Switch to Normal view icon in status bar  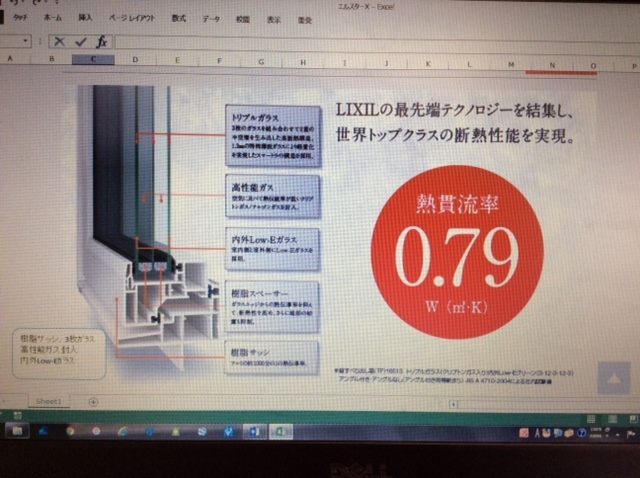point(591,419)
